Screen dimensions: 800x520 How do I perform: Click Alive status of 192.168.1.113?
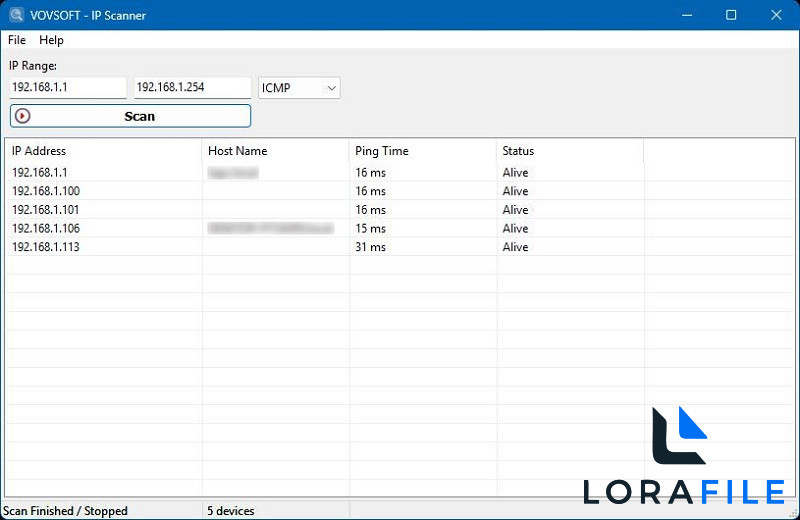(515, 247)
